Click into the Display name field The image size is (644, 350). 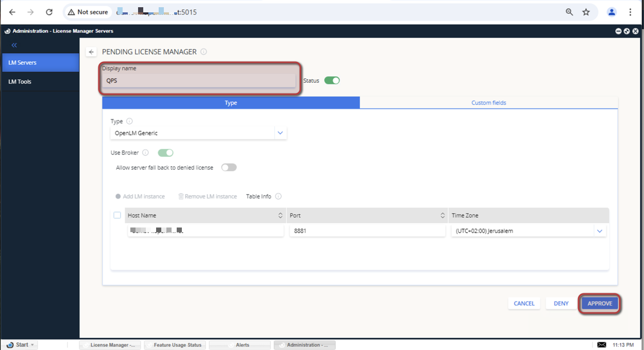click(x=198, y=81)
